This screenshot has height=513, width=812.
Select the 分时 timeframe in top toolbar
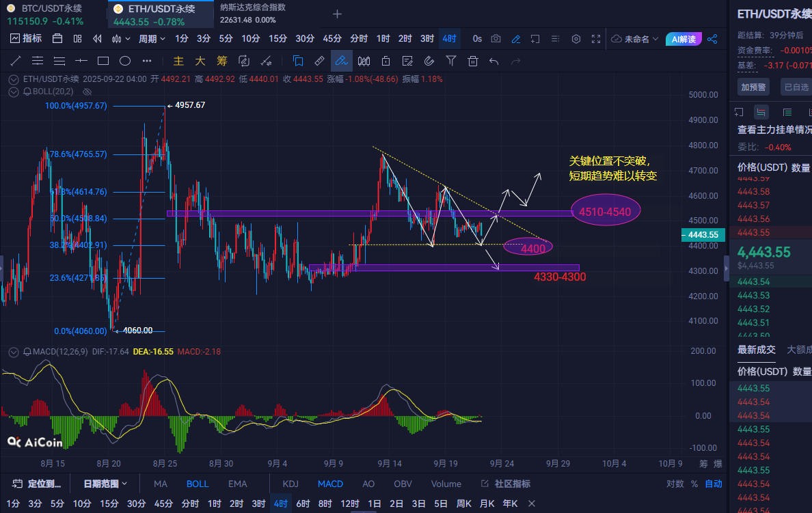click(x=359, y=39)
